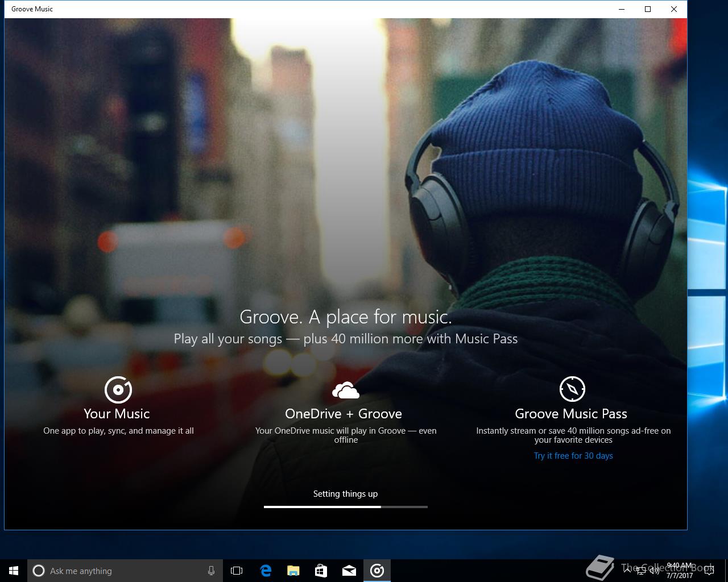Click the Setting things up progress bar
This screenshot has height=582, width=728.
(346, 506)
